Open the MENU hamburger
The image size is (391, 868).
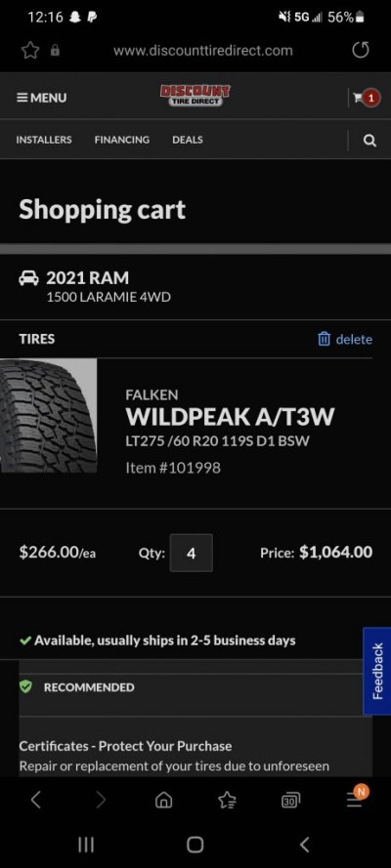coord(41,98)
